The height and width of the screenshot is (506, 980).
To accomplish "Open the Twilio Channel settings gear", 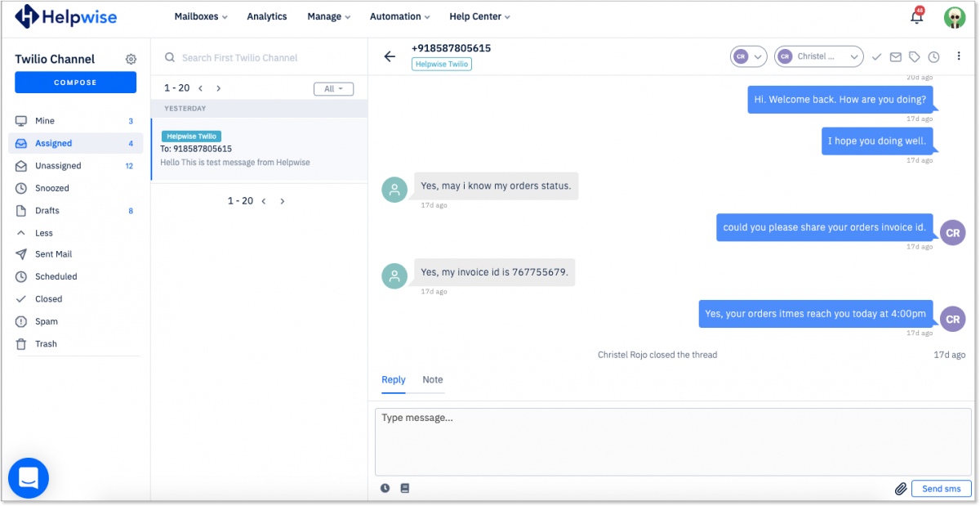I will point(131,59).
